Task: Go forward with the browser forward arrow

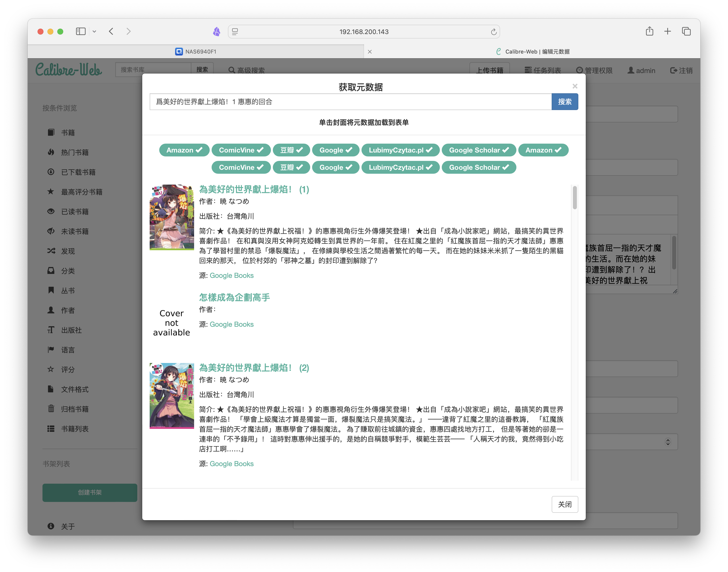Action: [129, 32]
